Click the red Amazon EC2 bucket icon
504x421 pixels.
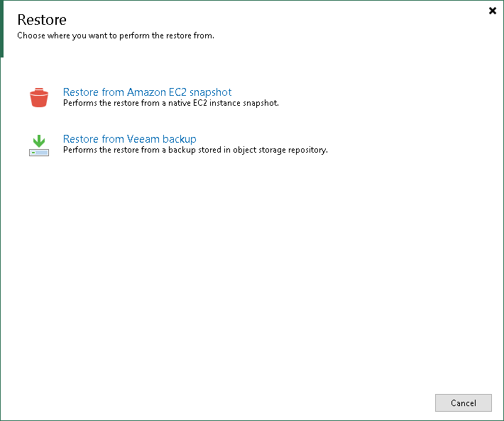(39, 97)
